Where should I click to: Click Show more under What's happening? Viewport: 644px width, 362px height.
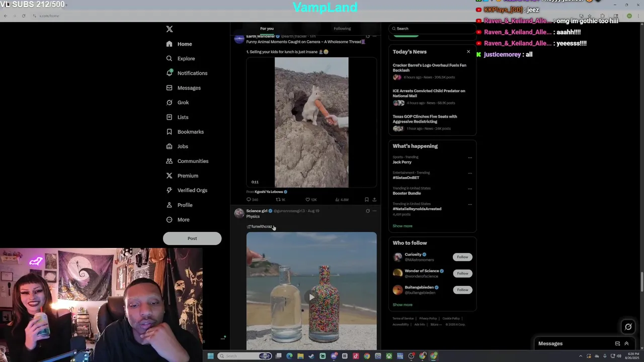pyautogui.click(x=403, y=226)
